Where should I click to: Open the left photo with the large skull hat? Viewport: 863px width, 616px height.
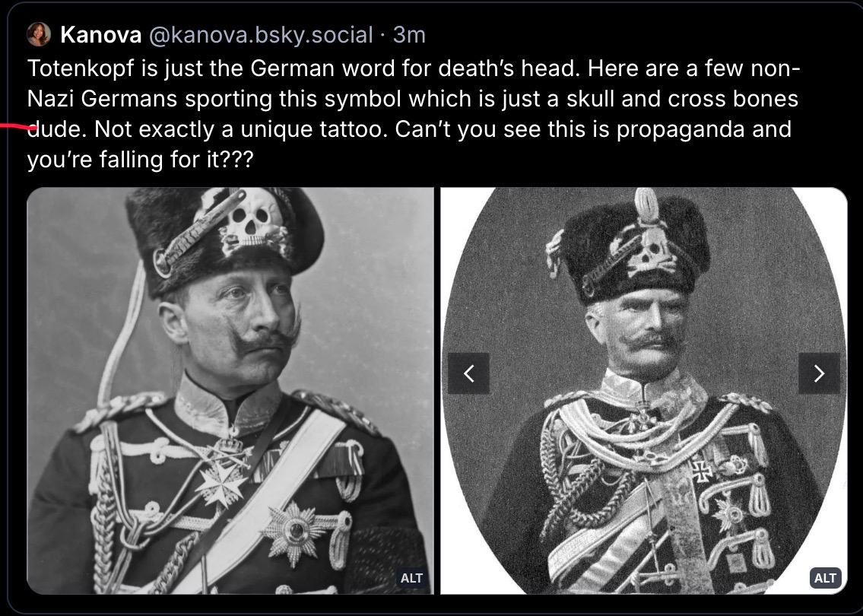coord(230,391)
